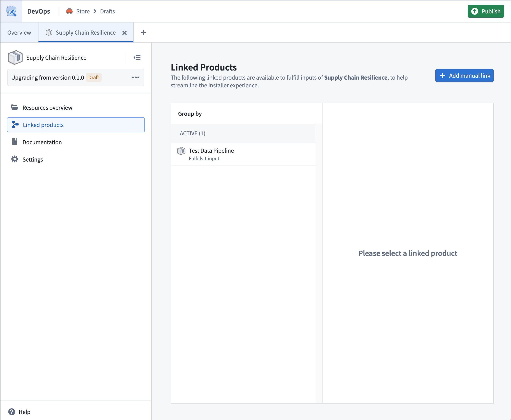
Task: Click the DevOps application title
Action: click(x=39, y=11)
